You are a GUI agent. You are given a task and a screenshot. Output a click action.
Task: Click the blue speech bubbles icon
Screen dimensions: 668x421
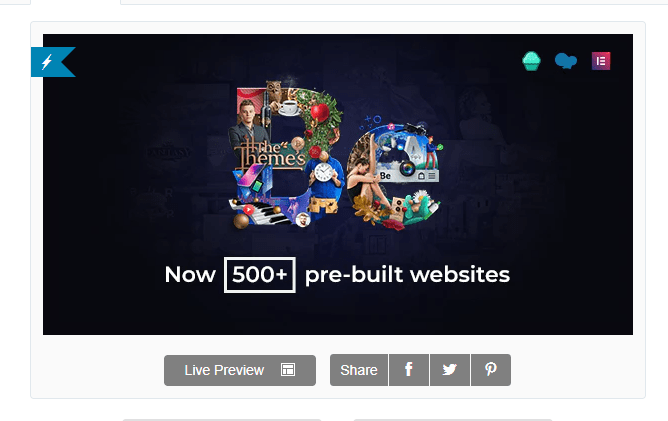tap(566, 61)
